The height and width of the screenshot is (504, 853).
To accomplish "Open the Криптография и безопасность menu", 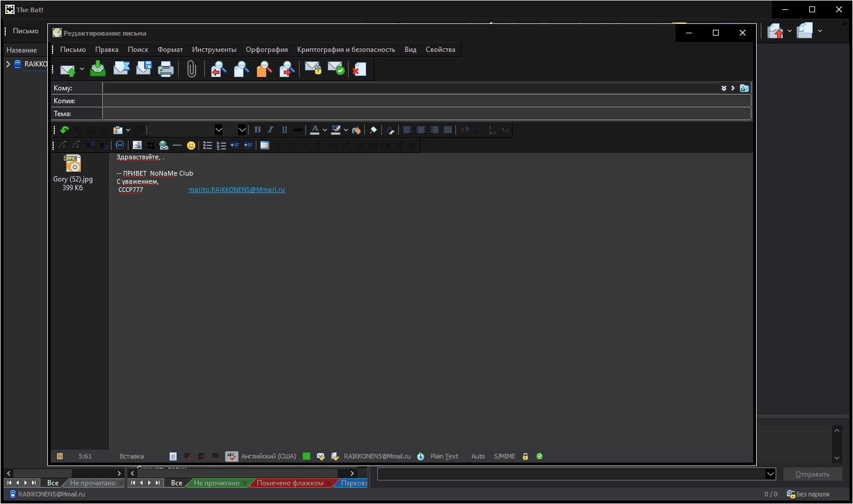I will click(x=346, y=50).
